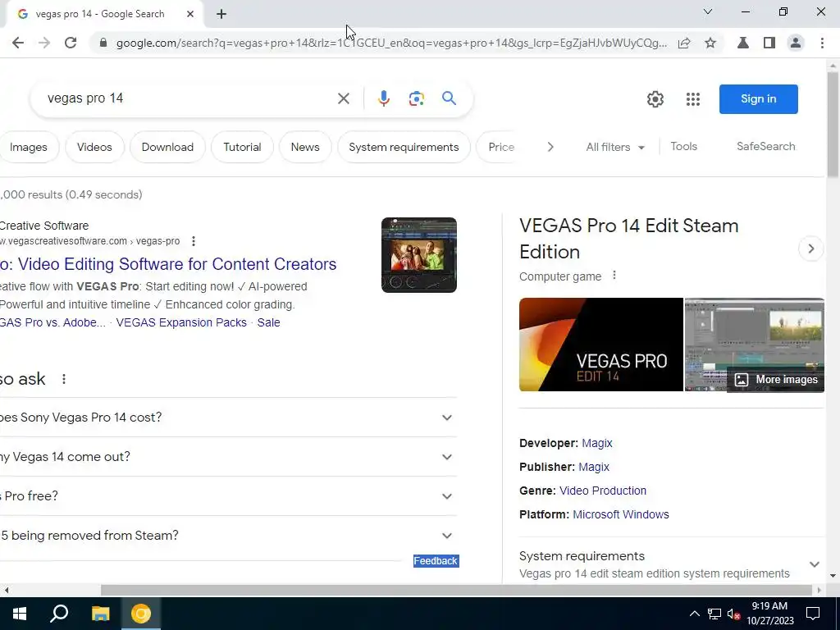Screen dimensions: 840x630
Task: Click Chrome icon in the taskbar
Action: (x=141, y=614)
